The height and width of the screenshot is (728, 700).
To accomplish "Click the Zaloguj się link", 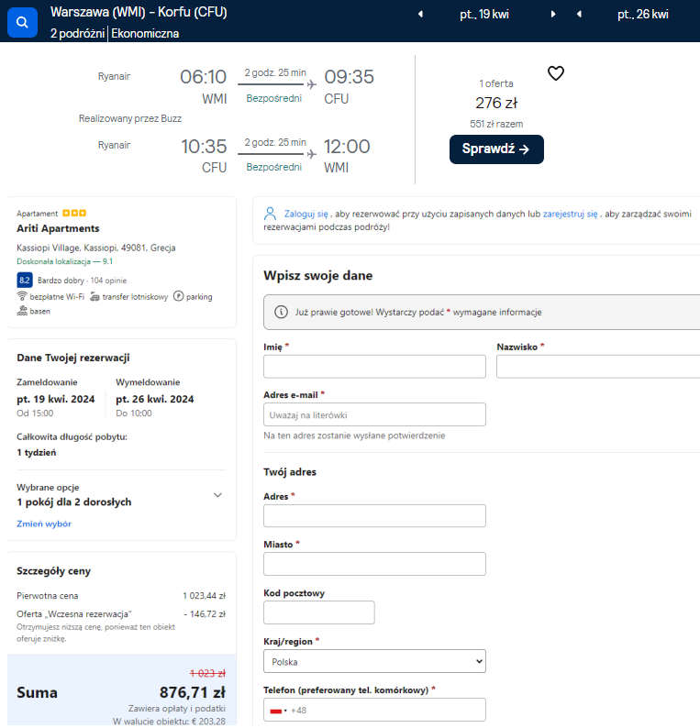I will (306, 214).
